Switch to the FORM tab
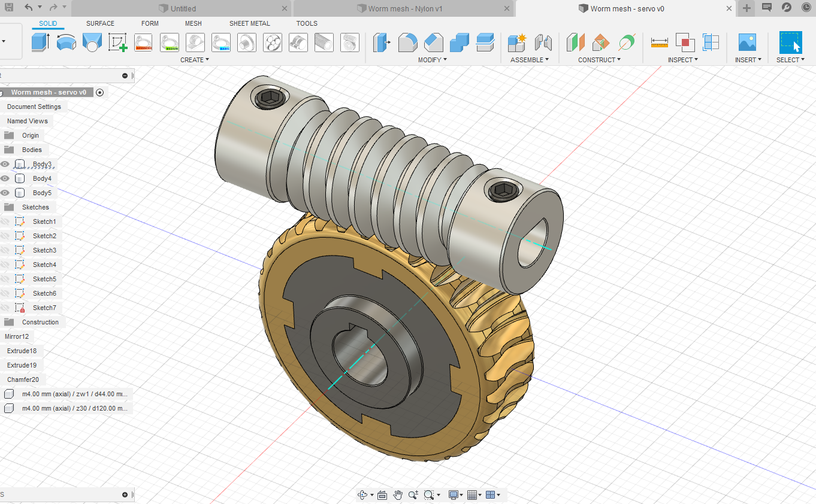The height and width of the screenshot is (504, 816). 150,23
